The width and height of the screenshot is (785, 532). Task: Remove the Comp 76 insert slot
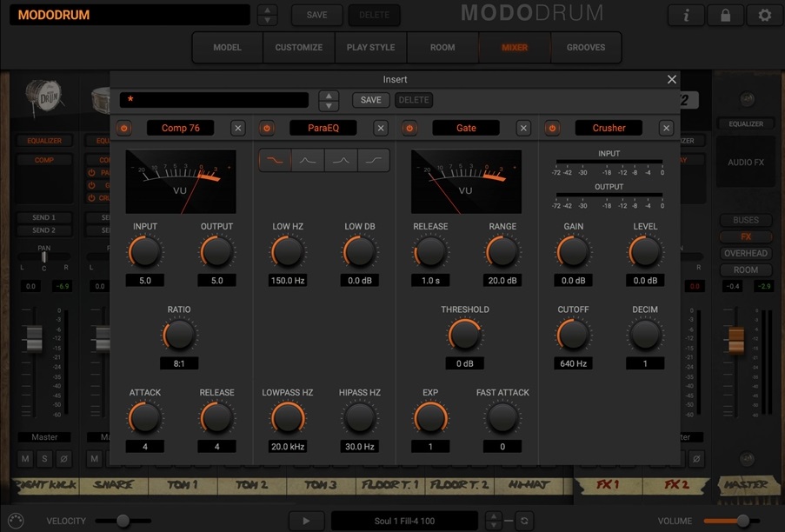[x=238, y=128]
